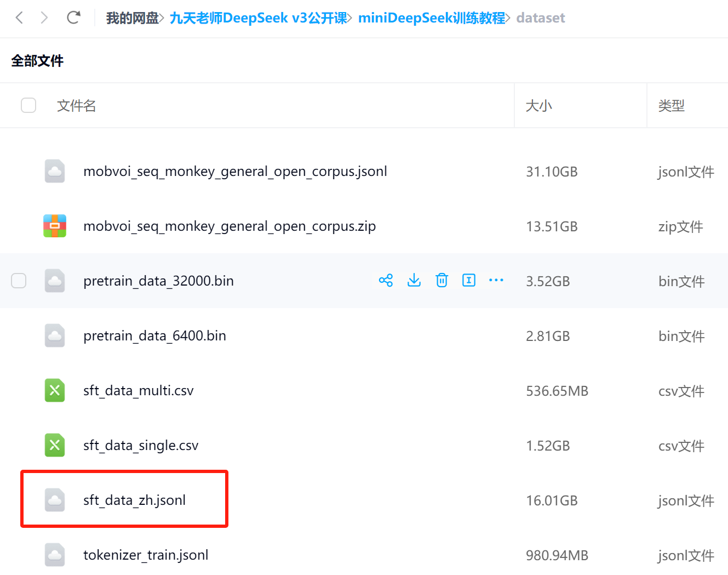Click the 2.81GB size value

(548, 337)
